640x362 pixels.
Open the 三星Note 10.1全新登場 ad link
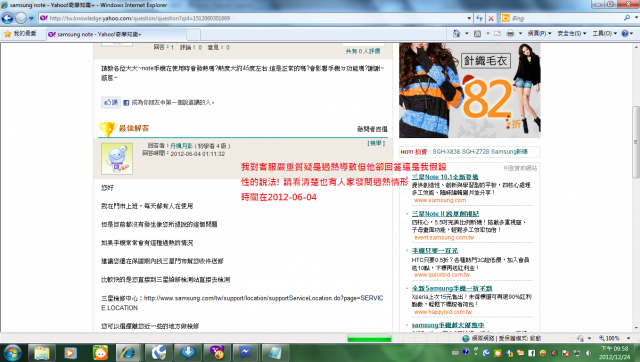[x=445, y=177]
